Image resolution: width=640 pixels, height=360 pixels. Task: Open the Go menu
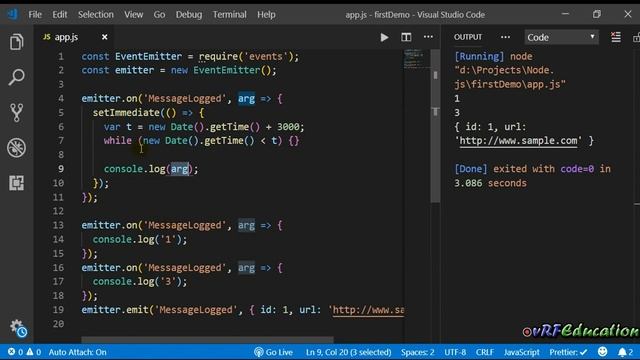(x=159, y=14)
